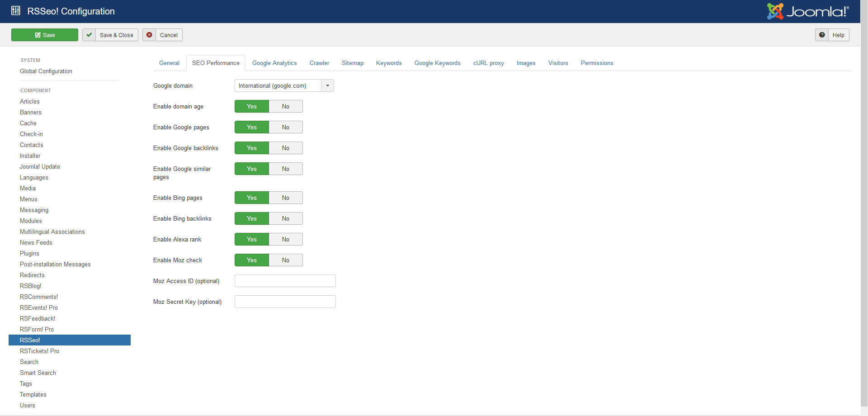Click the Save & Close button
This screenshot has width=868, height=416.
110,35
